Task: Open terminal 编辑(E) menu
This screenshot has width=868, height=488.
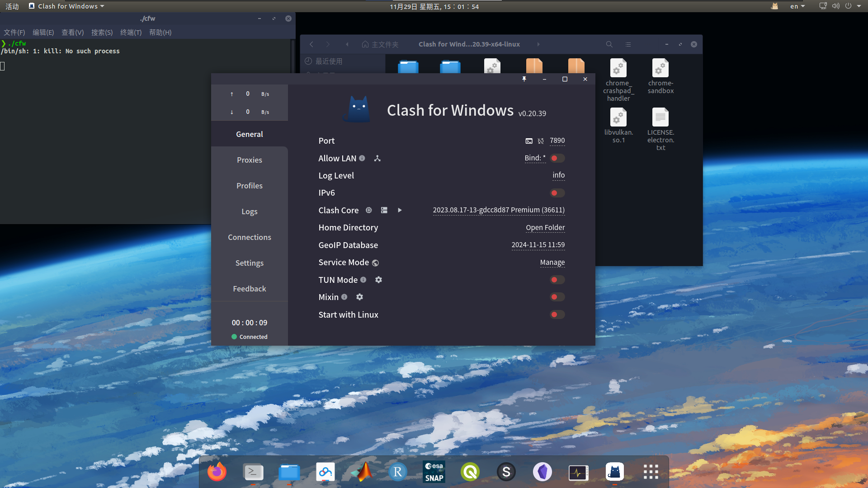Action: [x=43, y=33]
